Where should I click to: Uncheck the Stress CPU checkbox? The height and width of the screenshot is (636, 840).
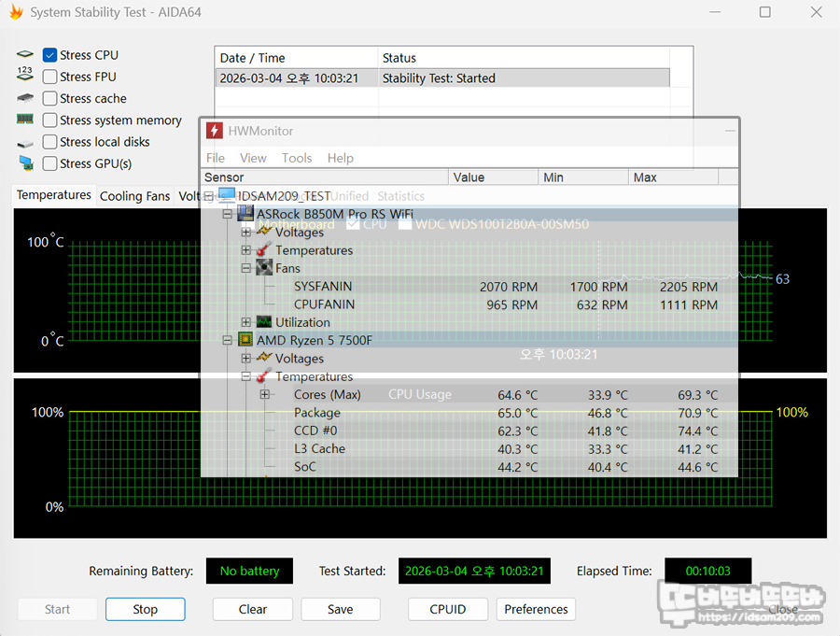pos(49,55)
